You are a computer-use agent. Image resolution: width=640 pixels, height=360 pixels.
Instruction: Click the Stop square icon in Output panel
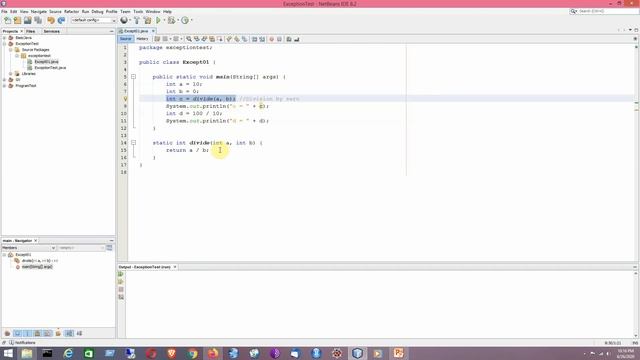(121, 289)
